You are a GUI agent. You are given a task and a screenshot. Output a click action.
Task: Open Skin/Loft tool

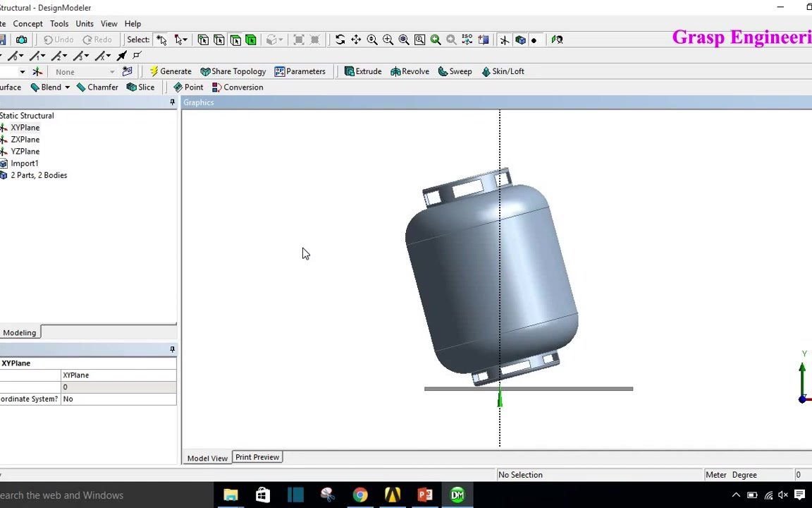point(503,71)
